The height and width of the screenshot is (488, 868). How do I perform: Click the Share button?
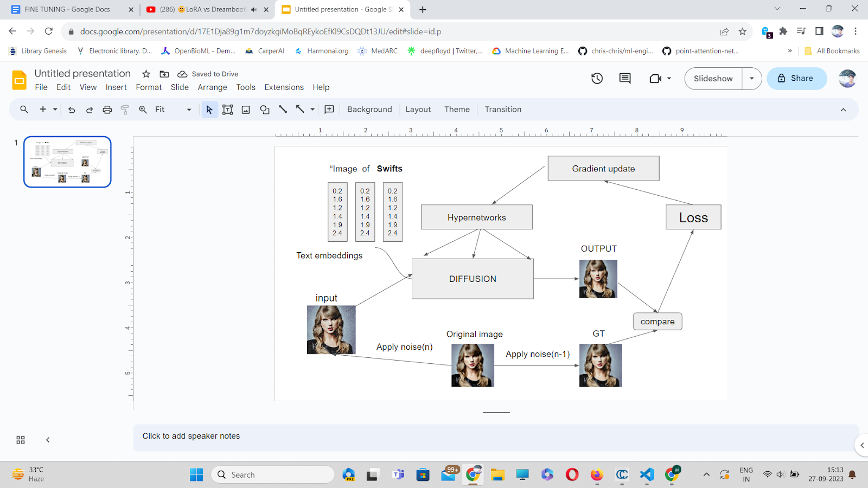(x=796, y=78)
